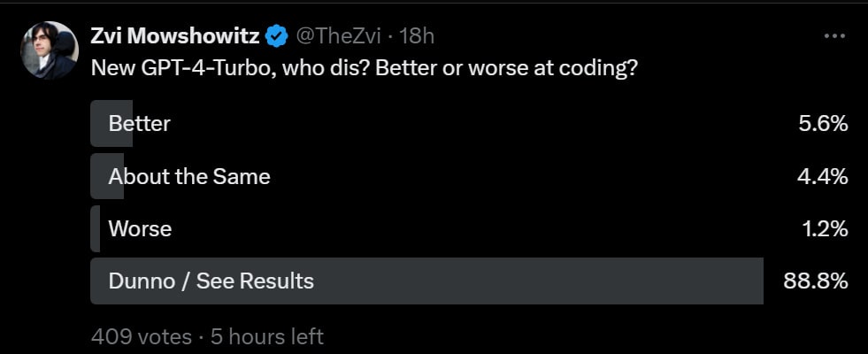Viewport: 868px width, 354px height.
Task: Click the 1.2% result percentage
Action: pos(825,228)
